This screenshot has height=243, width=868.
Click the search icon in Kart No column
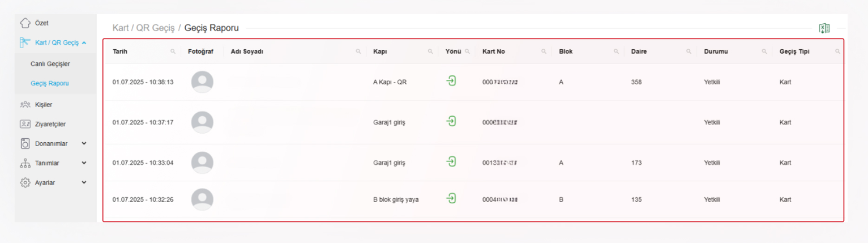[544, 52]
